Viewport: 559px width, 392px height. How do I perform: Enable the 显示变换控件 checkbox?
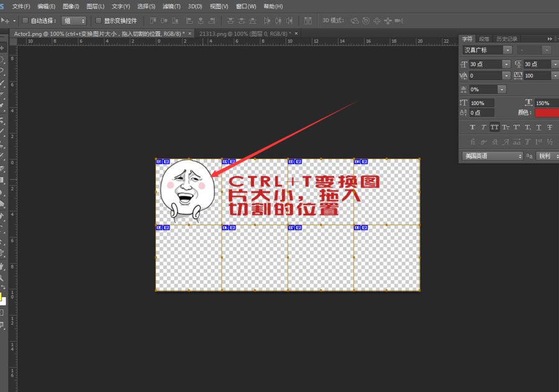[x=99, y=21]
